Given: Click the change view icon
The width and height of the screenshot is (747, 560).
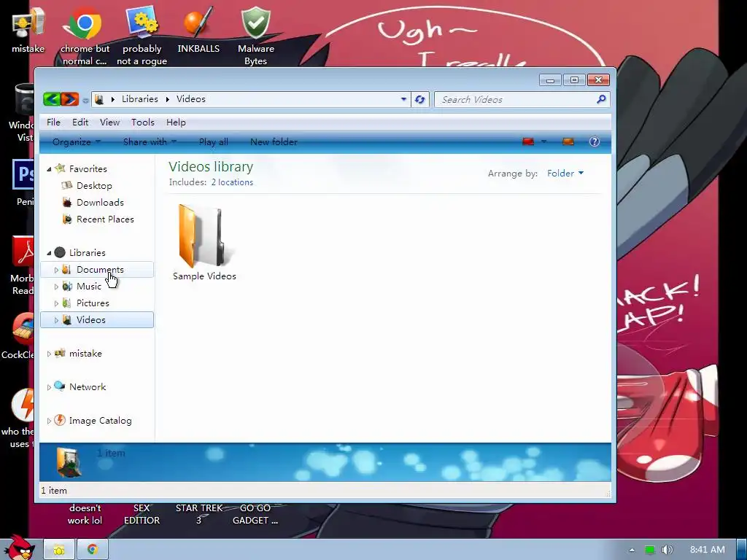Looking at the screenshot, I should (x=528, y=142).
